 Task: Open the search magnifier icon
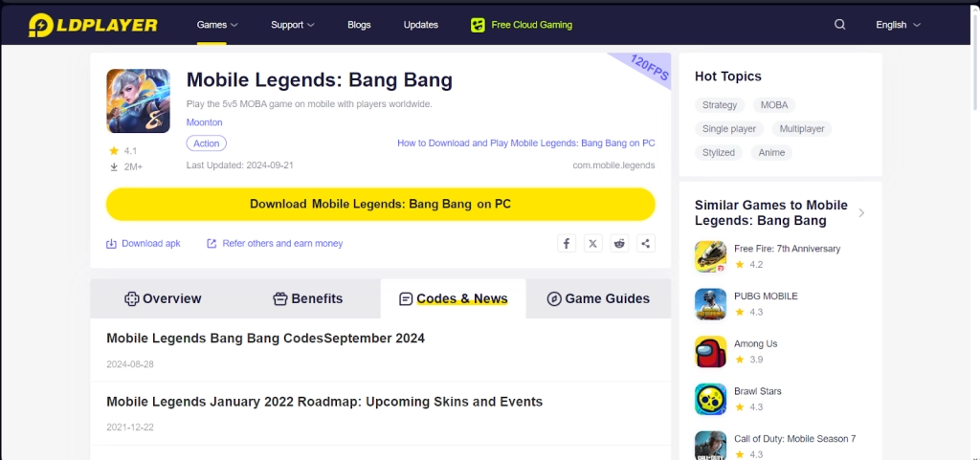coord(840,24)
